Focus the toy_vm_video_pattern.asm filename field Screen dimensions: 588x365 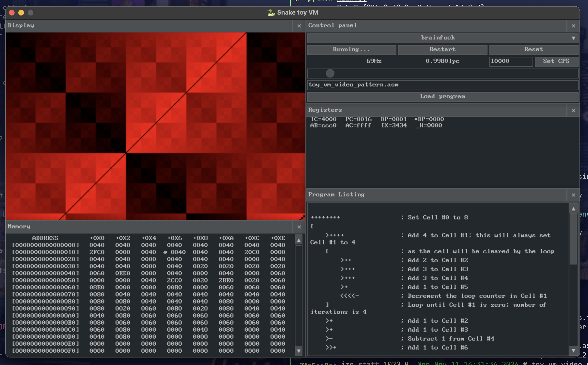442,85
